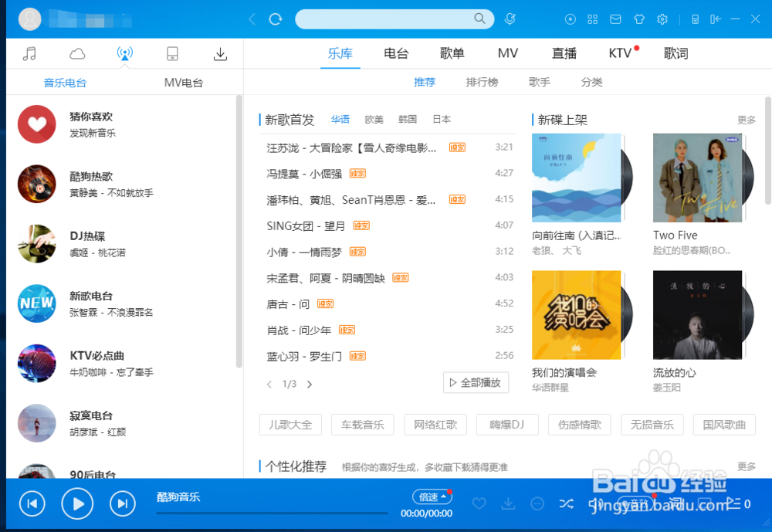Click the playback progress bar
This screenshot has width=772, height=532.
(x=273, y=513)
